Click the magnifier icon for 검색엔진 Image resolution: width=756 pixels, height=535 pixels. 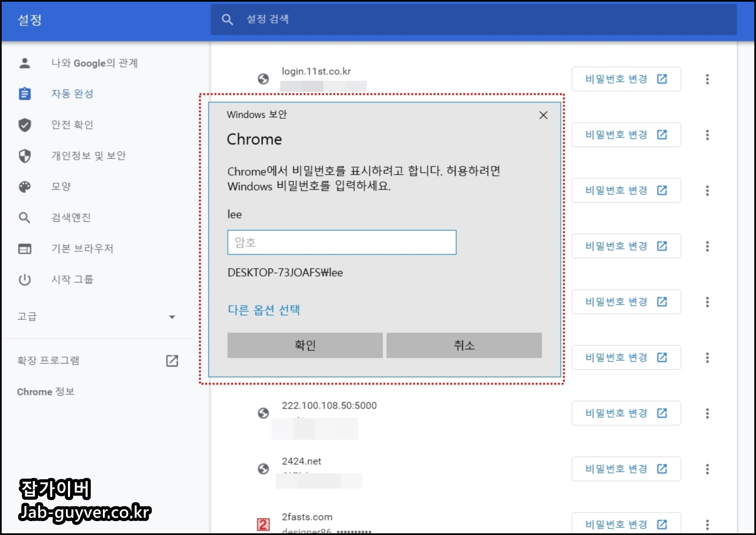pos(25,218)
